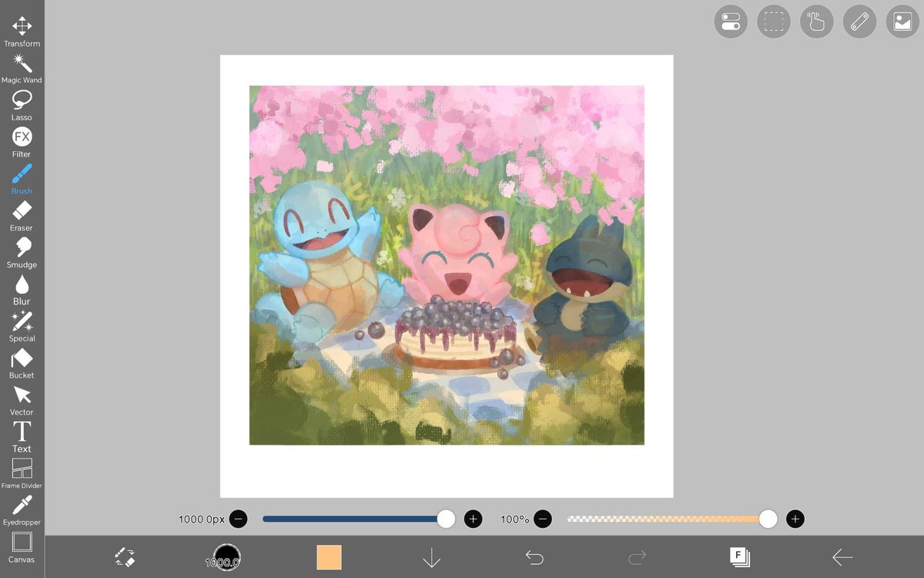Increase opacity with plus button
The image size is (924, 578).
[x=795, y=519]
